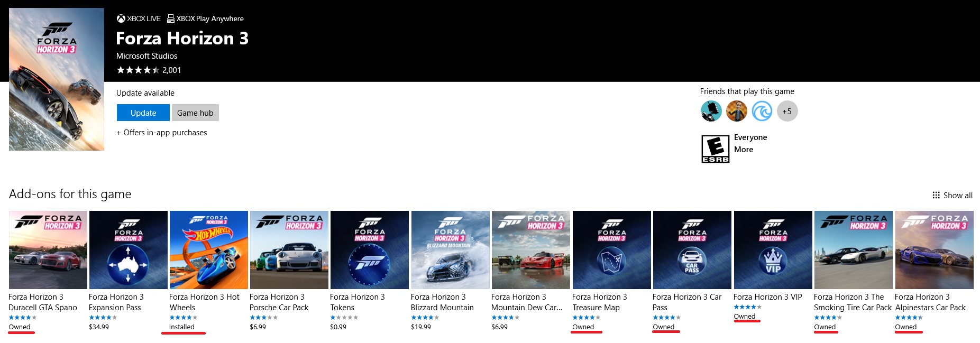Select 'Forza Horizon 3 Duracell GTA Spano' title

[43, 302]
